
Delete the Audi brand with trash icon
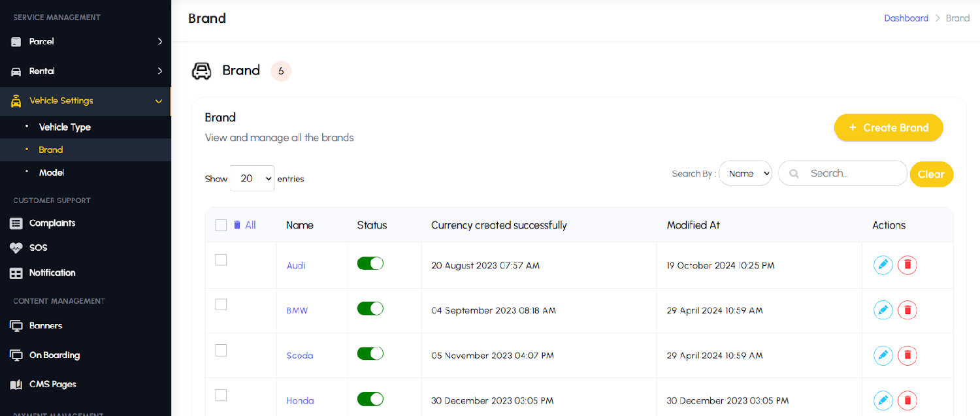click(907, 265)
